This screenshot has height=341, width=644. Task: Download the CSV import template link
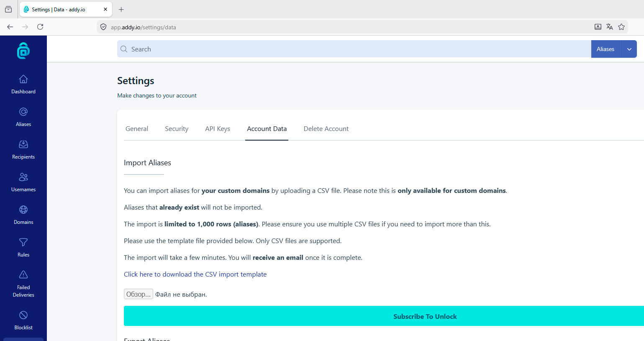pyautogui.click(x=195, y=274)
